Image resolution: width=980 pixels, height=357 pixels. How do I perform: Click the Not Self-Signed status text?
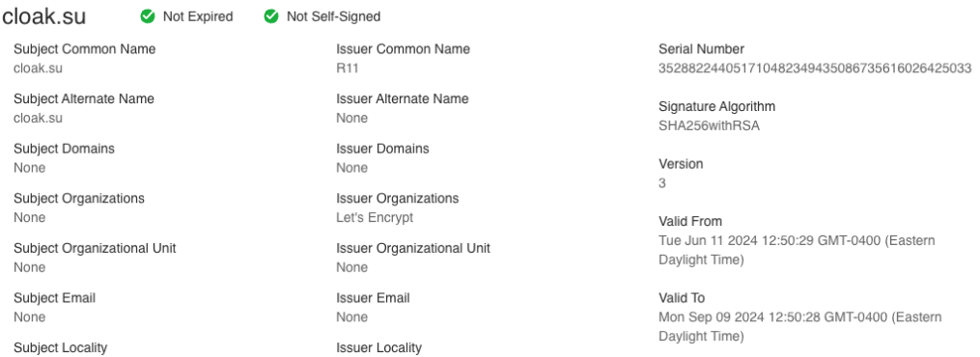(333, 16)
